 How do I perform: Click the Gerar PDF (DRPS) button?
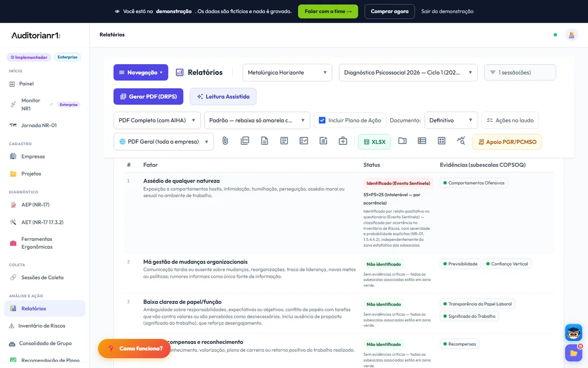tap(148, 97)
